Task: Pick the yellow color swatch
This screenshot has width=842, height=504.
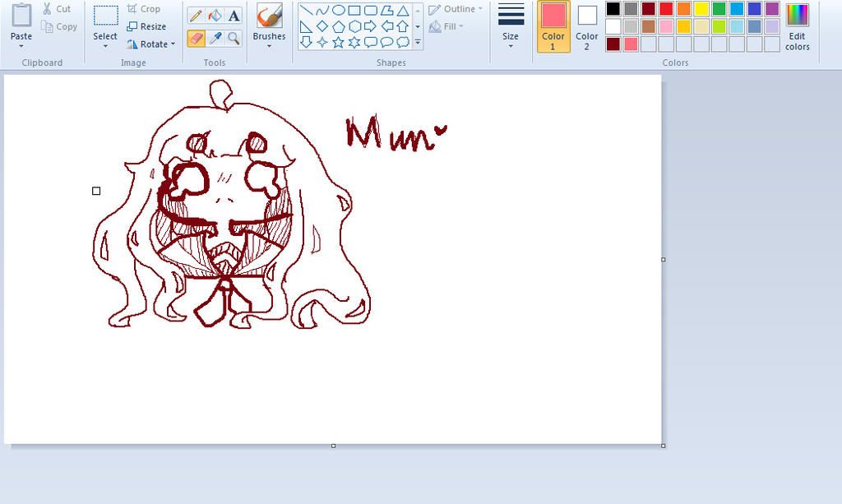Action: point(701,8)
